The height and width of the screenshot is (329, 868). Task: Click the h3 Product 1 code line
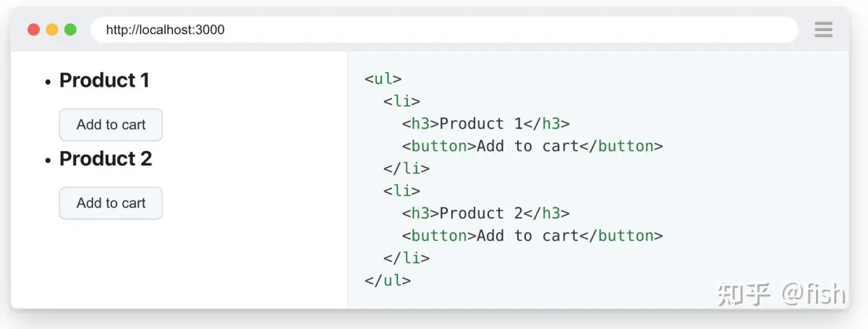point(485,124)
